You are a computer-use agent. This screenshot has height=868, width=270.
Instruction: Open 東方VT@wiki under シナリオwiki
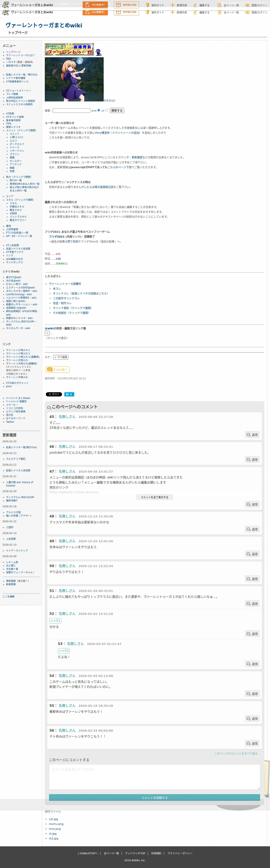point(13,277)
